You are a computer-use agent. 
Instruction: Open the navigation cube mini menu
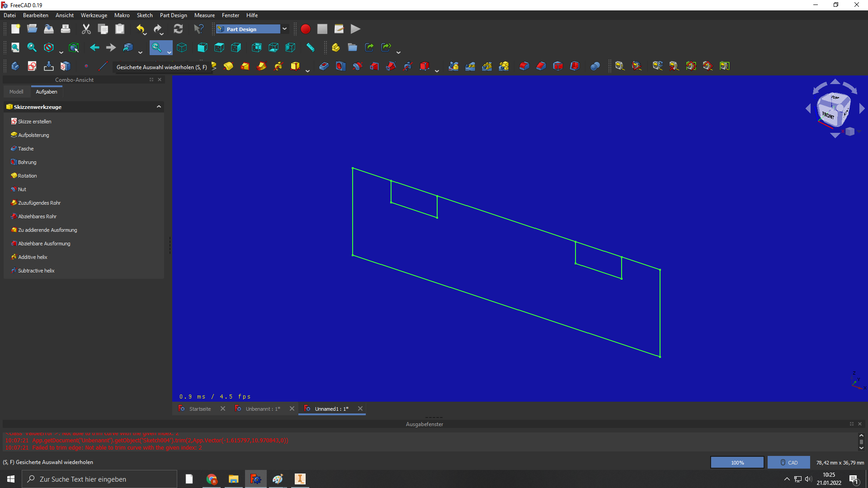point(850,131)
